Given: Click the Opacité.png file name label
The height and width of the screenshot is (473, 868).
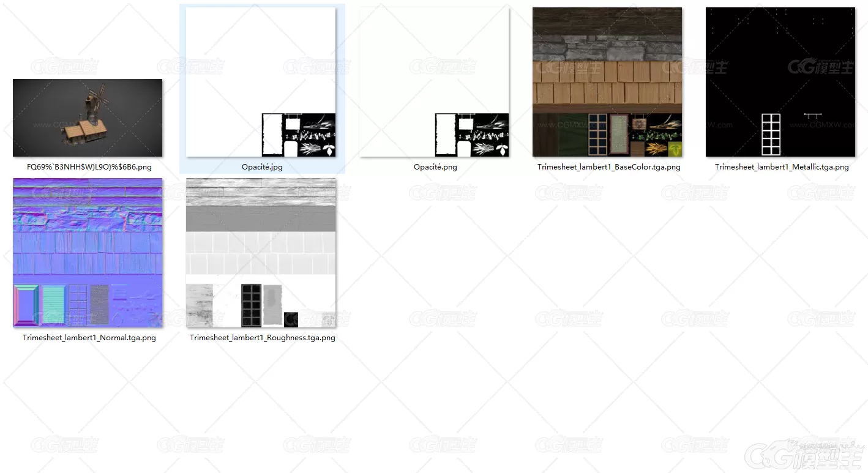Looking at the screenshot, I should point(435,166).
